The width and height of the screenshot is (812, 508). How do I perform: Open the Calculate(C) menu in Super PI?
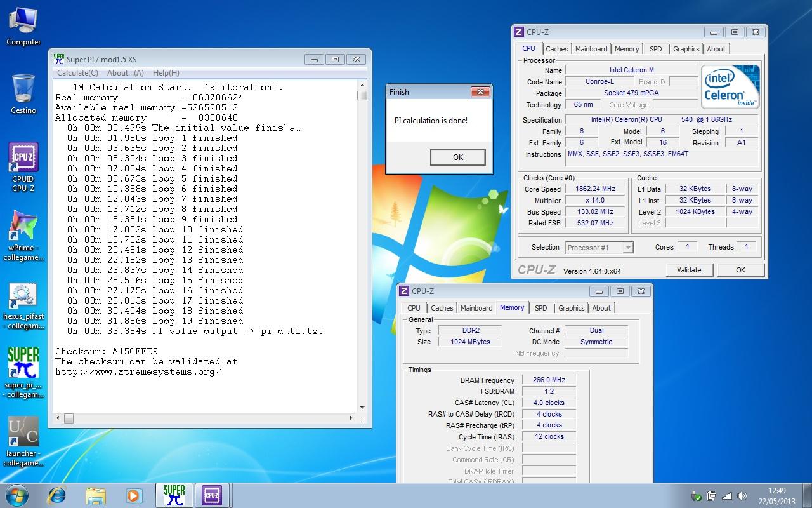[x=77, y=73]
